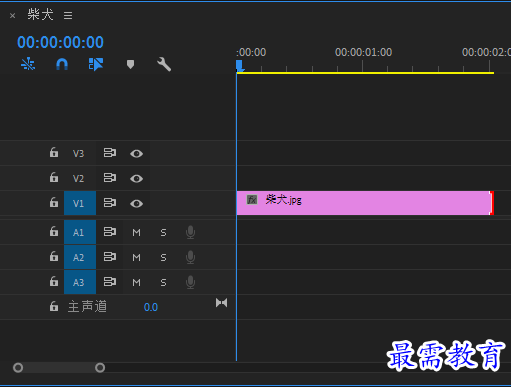511x387 pixels.
Task: Click master track volume value 0.0
Action: pos(151,307)
